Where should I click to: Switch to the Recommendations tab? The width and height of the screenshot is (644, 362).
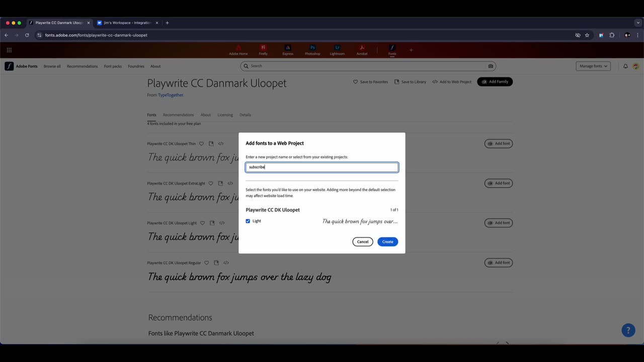tap(178, 115)
